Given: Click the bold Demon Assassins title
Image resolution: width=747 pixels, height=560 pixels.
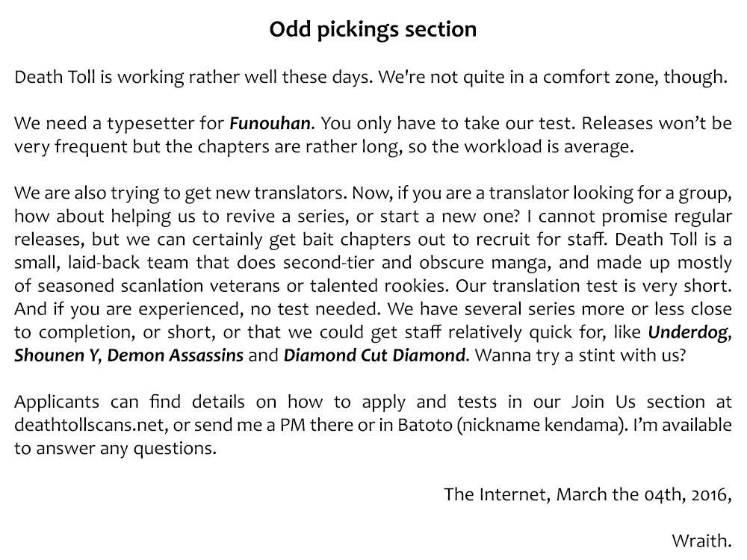Looking at the screenshot, I should point(175,355).
